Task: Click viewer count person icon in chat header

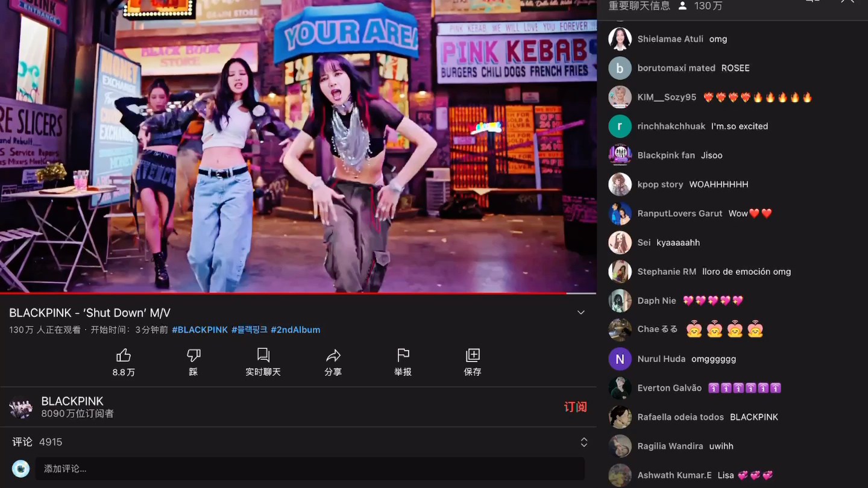Action: [682, 6]
